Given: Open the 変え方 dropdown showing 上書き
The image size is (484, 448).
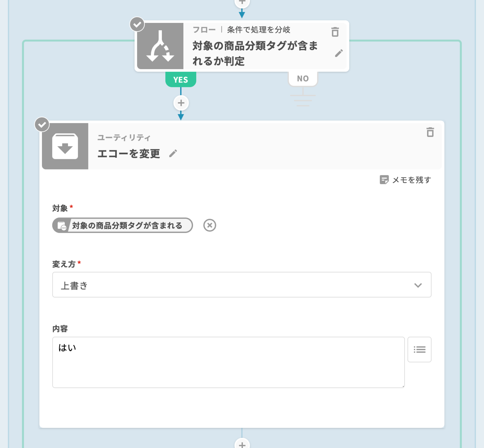Looking at the screenshot, I should (x=242, y=285).
